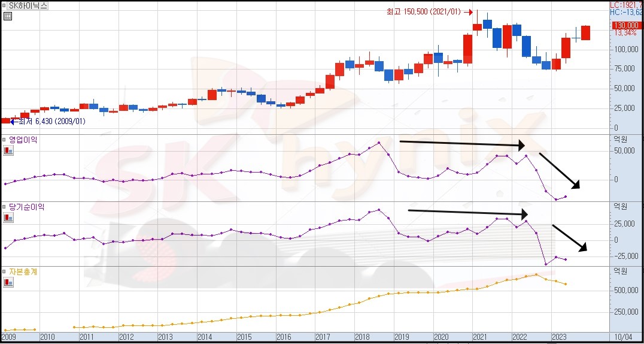This screenshot has width=644, height=344.
Task: Select the 당기순이익 indicator title
Action: click(26, 207)
